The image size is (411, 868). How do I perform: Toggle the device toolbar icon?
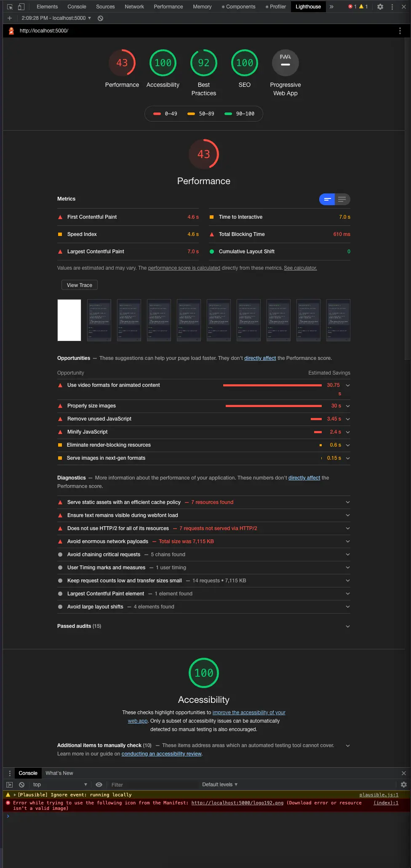click(21, 7)
